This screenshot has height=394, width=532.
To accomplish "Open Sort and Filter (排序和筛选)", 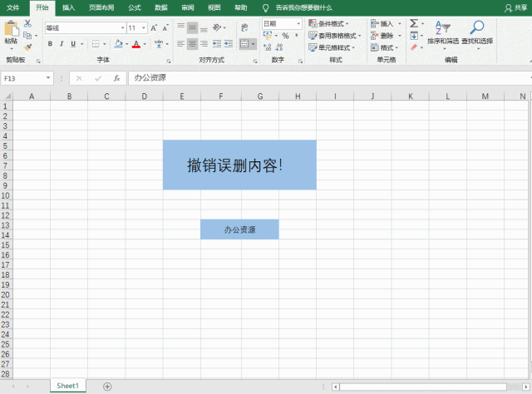I will [x=443, y=34].
